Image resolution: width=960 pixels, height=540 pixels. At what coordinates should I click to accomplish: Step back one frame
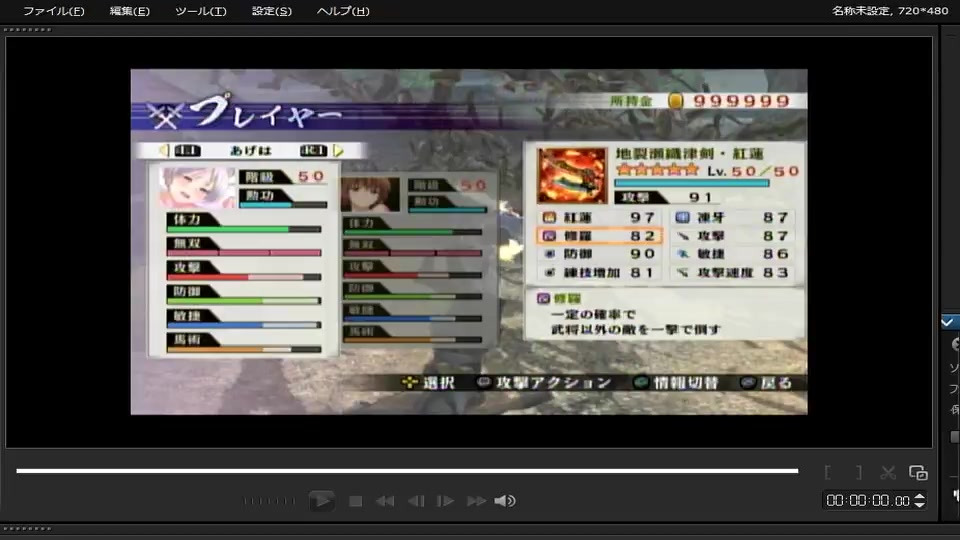(416, 501)
